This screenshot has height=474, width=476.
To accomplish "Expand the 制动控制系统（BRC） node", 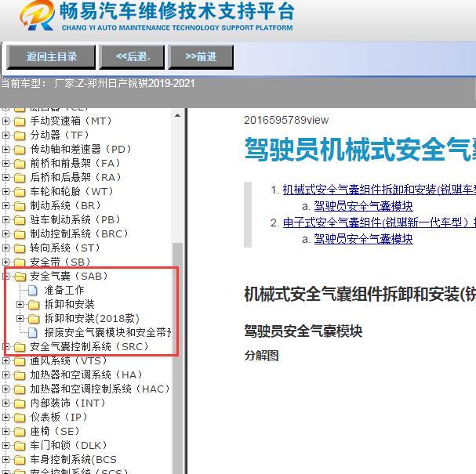I will point(5,233).
